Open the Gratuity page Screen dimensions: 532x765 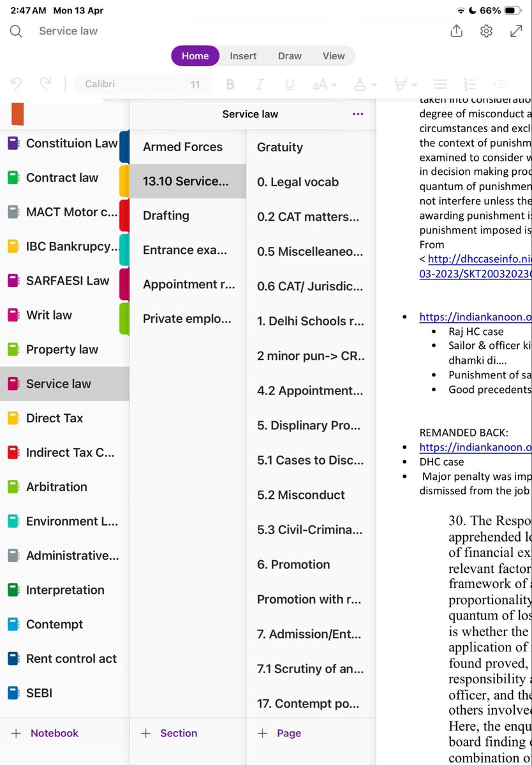(x=311, y=147)
